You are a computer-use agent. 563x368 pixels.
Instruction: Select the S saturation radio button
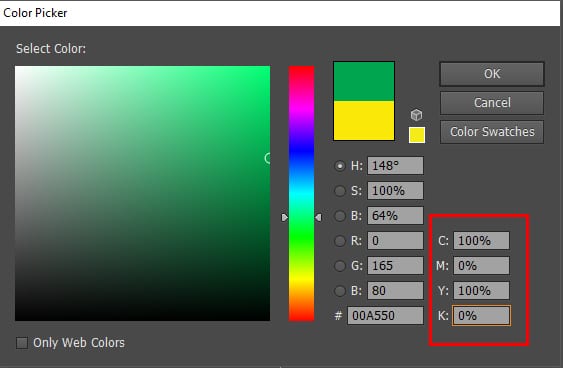tap(340, 191)
